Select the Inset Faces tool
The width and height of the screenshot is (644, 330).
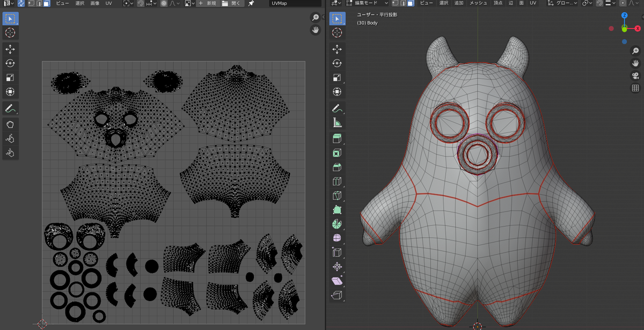click(x=337, y=153)
